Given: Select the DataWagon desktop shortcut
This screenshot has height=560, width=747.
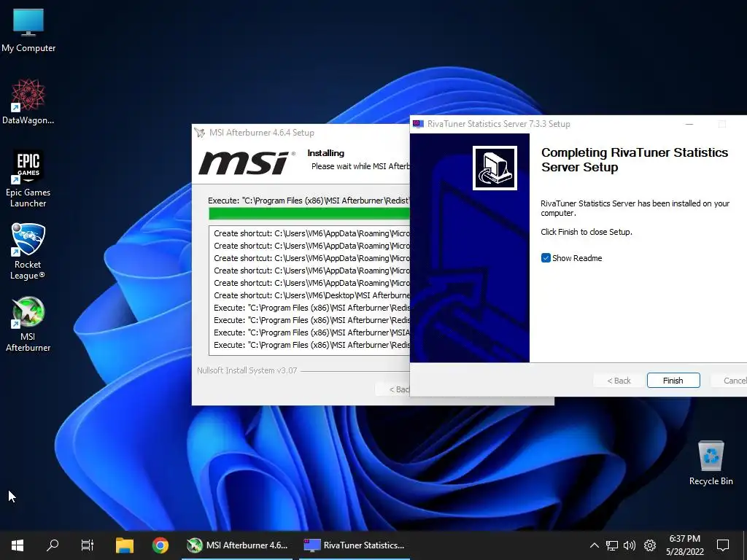Looking at the screenshot, I should [x=28, y=102].
